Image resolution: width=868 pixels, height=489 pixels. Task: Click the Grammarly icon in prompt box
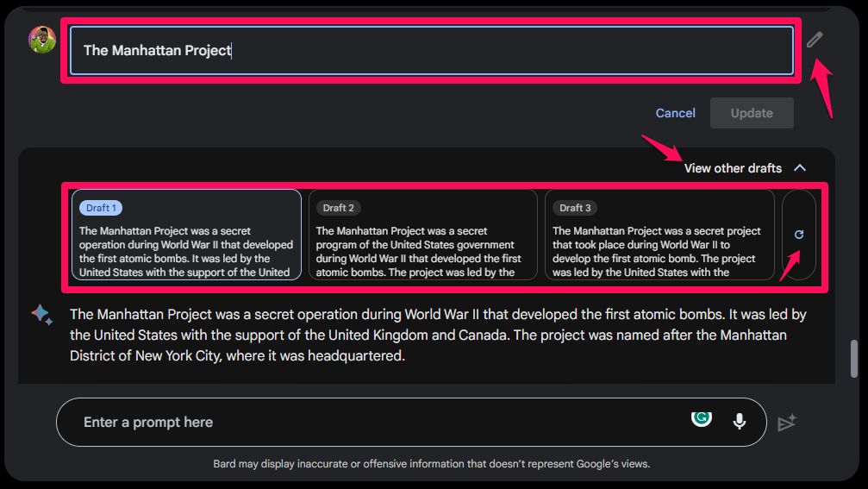click(702, 418)
